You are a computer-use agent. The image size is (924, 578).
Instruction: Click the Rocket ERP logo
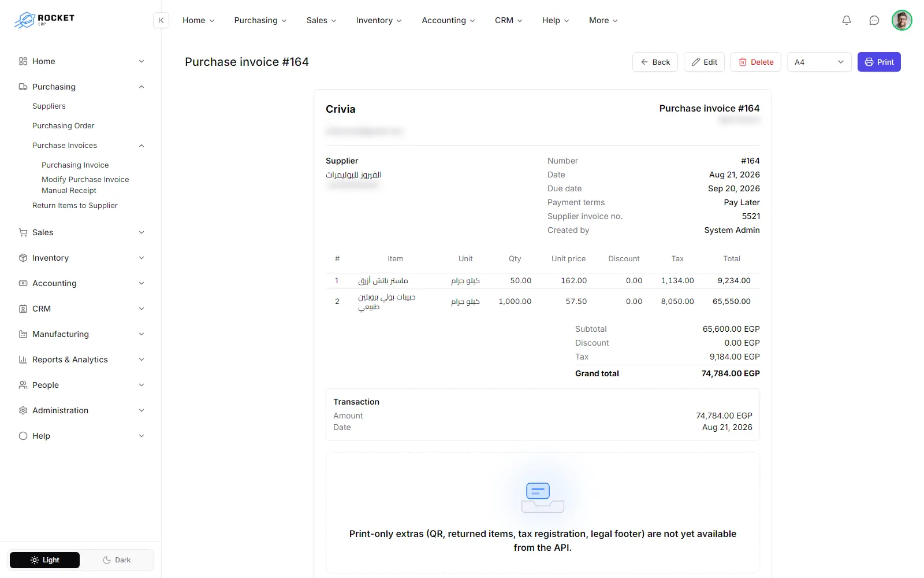coord(44,20)
